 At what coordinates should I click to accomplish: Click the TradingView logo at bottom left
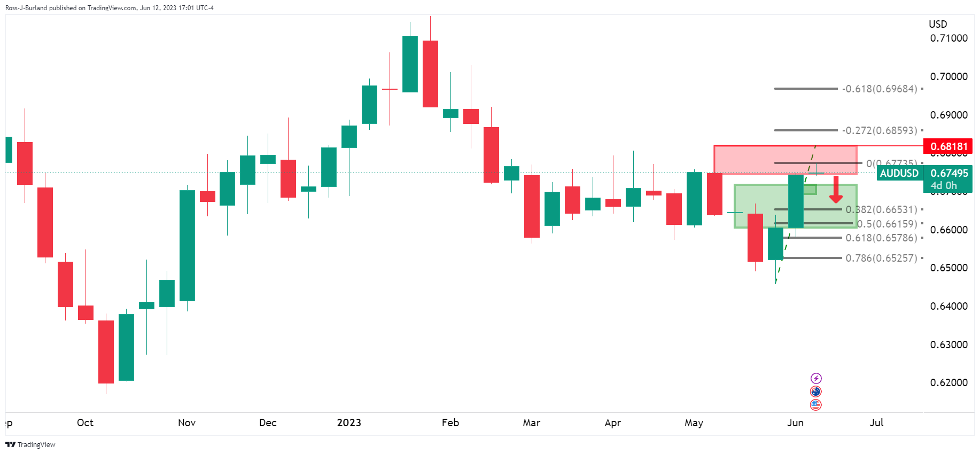pos(30,444)
